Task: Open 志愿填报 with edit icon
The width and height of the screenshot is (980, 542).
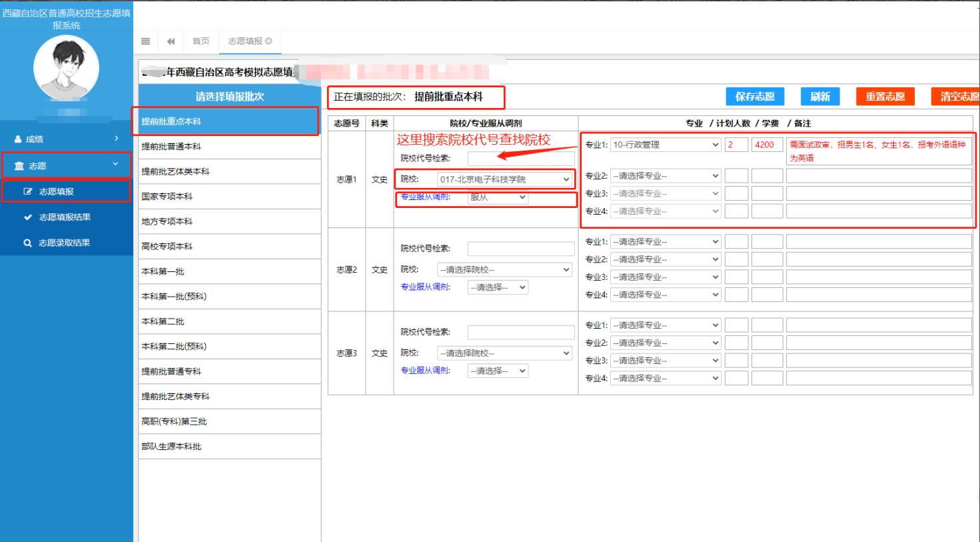Action: tap(66, 191)
